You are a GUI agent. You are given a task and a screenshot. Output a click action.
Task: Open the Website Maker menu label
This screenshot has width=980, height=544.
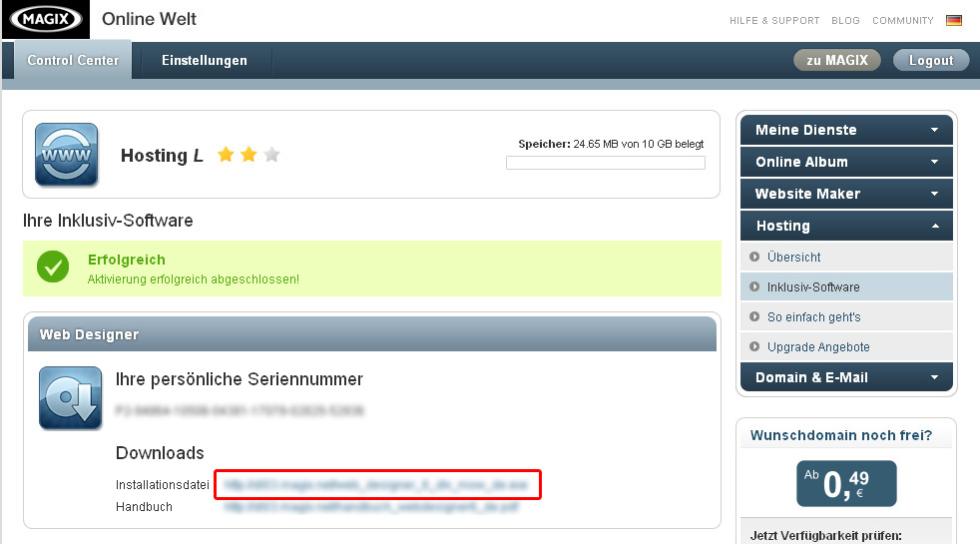pos(807,194)
